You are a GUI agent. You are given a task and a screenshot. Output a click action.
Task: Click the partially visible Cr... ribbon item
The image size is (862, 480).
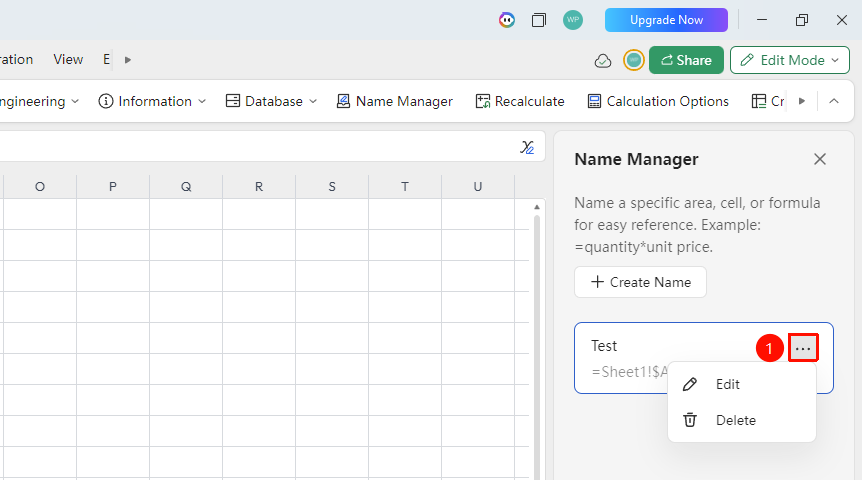(768, 101)
